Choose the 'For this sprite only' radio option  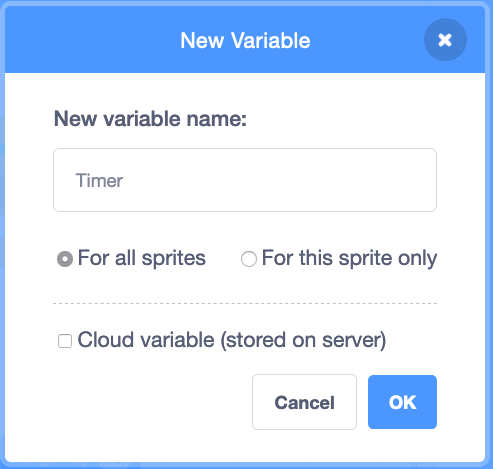[249, 259]
